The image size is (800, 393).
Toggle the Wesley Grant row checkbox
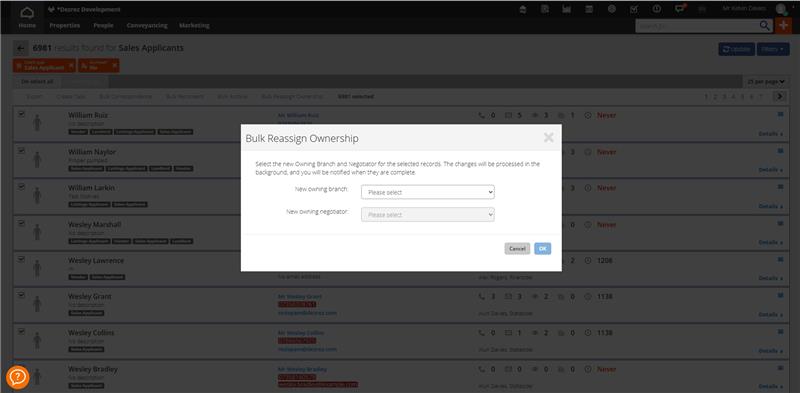click(x=21, y=295)
